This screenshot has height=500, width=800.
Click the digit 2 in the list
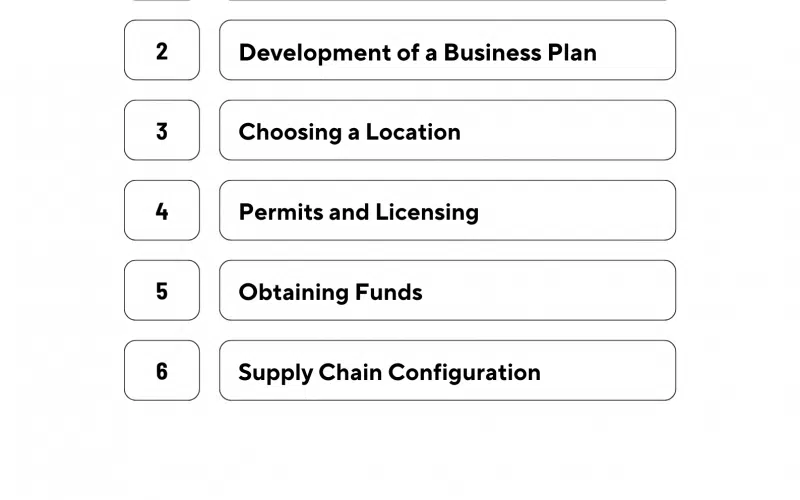click(162, 50)
